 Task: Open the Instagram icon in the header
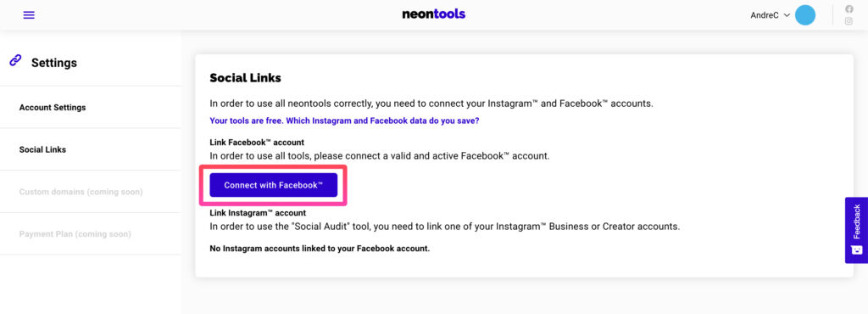tap(849, 21)
